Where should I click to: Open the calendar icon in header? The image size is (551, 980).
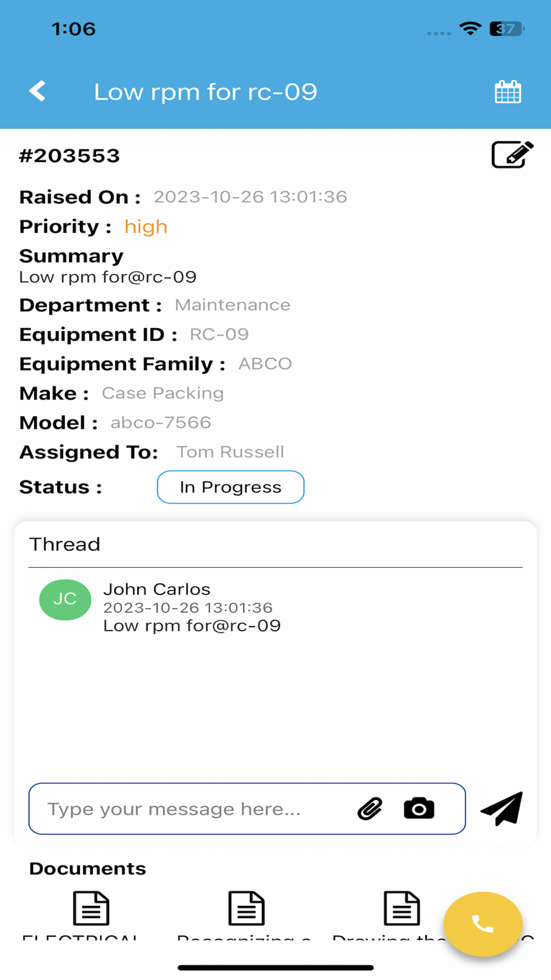(x=507, y=91)
